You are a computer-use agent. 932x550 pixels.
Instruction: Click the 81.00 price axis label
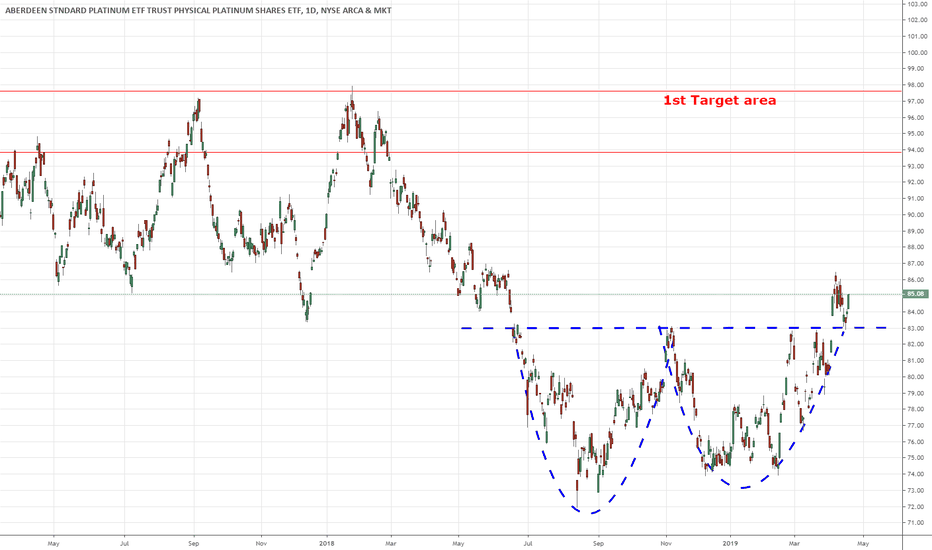pos(915,360)
